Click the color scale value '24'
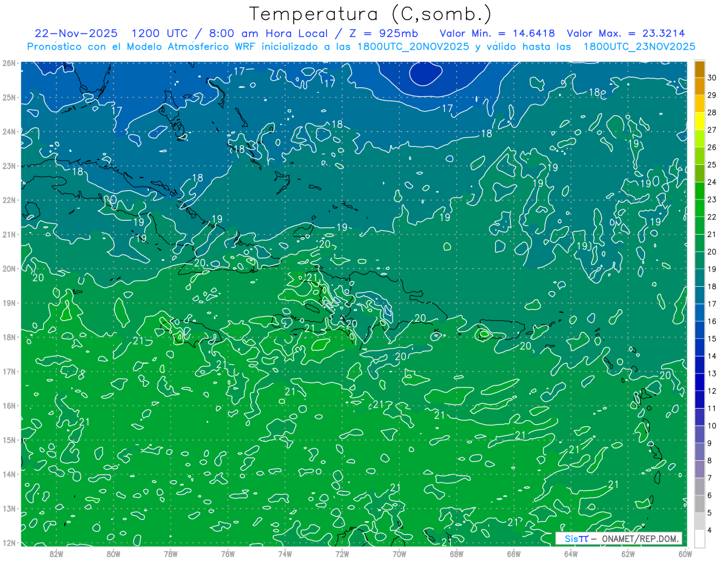The image size is (728, 562). point(712,182)
